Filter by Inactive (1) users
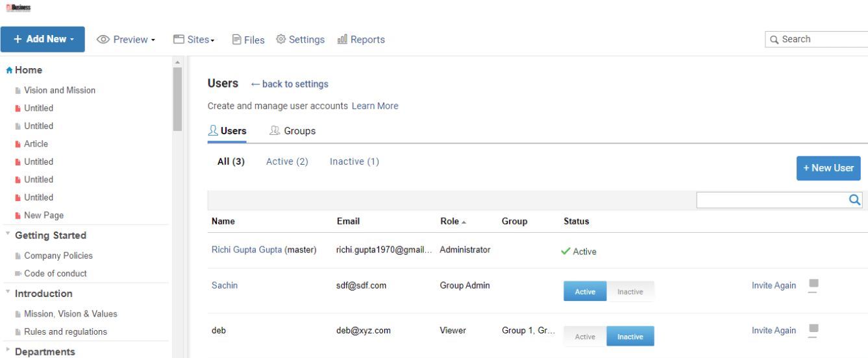 click(x=354, y=161)
